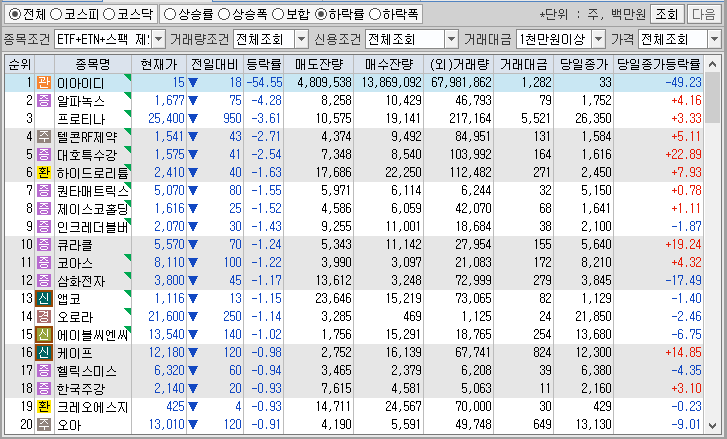Click the 신 badge icon for 앱코
The width and height of the screenshot is (727, 439).
click(x=44, y=299)
